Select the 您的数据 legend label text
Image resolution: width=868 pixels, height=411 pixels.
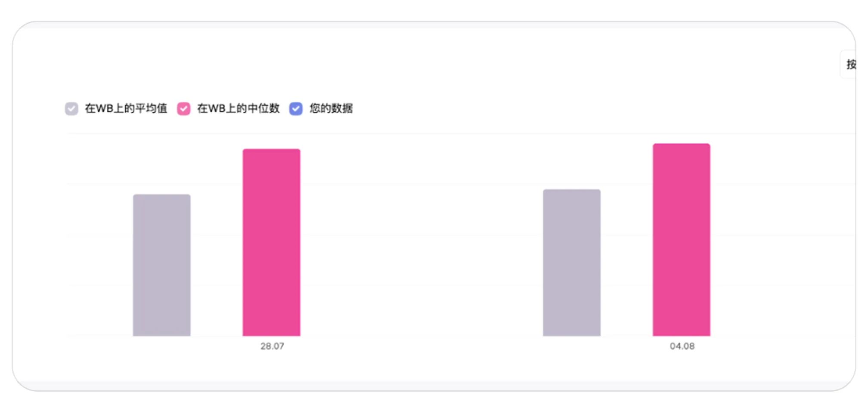click(331, 109)
